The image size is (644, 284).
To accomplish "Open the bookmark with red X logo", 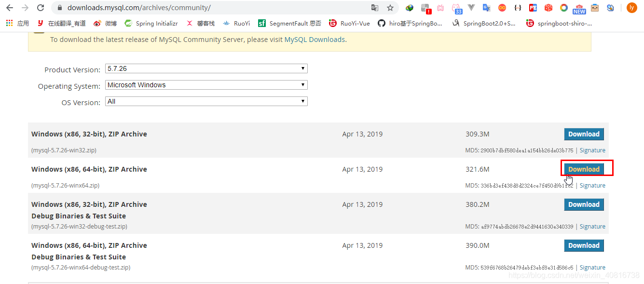I will (x=200, y=23).
